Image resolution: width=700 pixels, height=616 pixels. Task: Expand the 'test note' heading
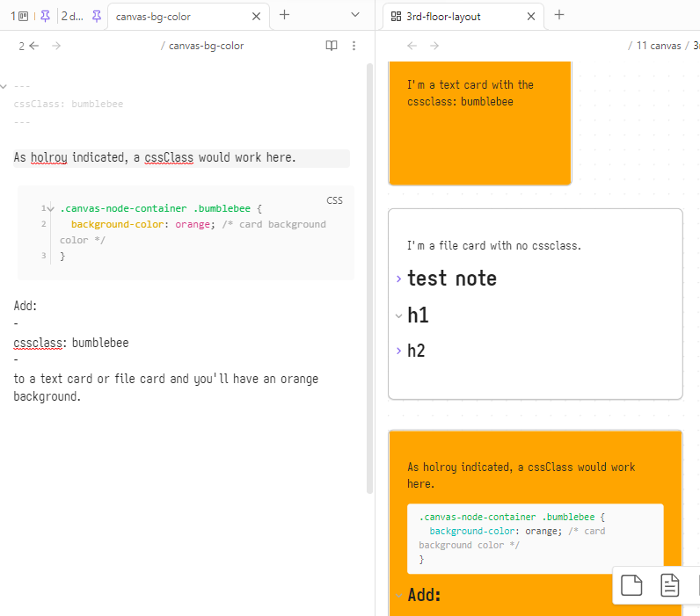[398, 279]
